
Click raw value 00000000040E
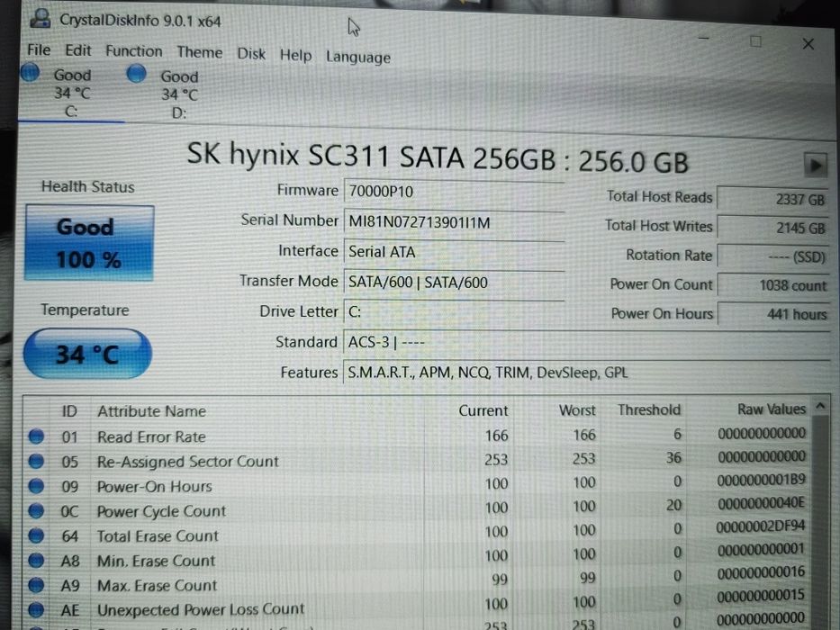coord(761,504)
